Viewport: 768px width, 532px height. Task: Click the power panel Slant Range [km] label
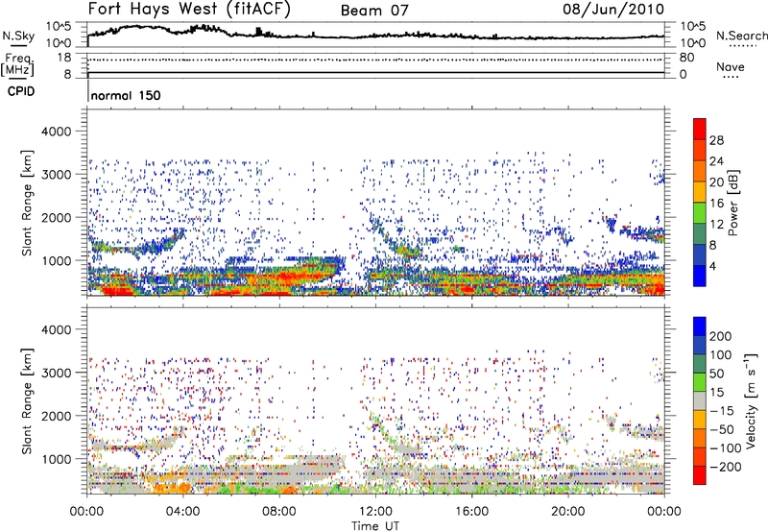pyautogui.click(x=27, y=203)
